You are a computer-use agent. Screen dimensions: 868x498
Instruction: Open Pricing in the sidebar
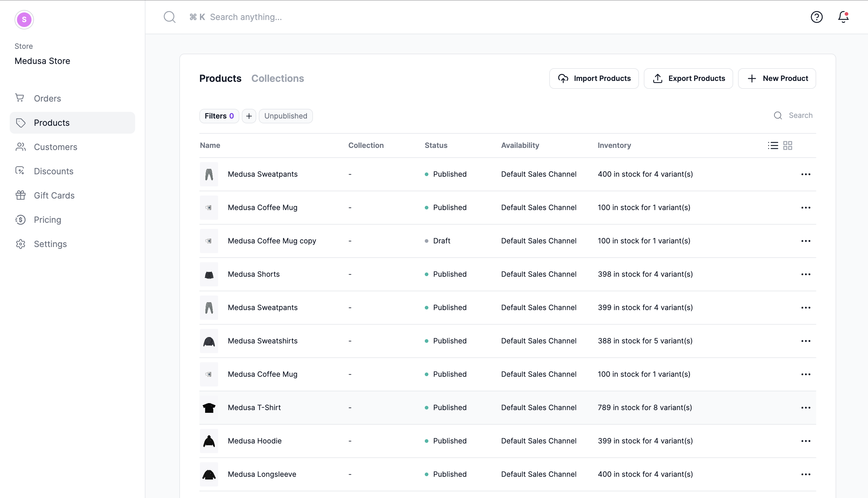click(47, 219)
